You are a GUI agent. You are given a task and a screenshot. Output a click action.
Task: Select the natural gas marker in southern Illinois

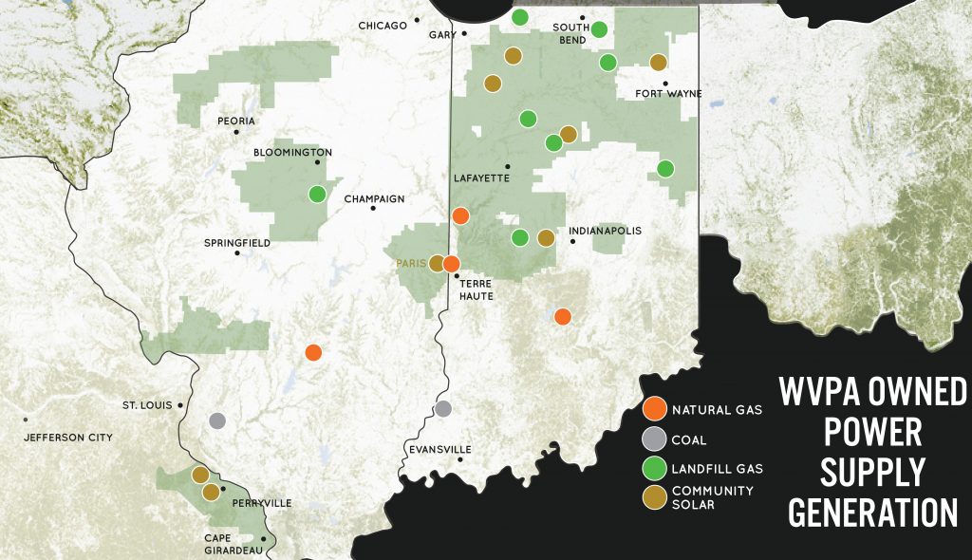[313, 352]
